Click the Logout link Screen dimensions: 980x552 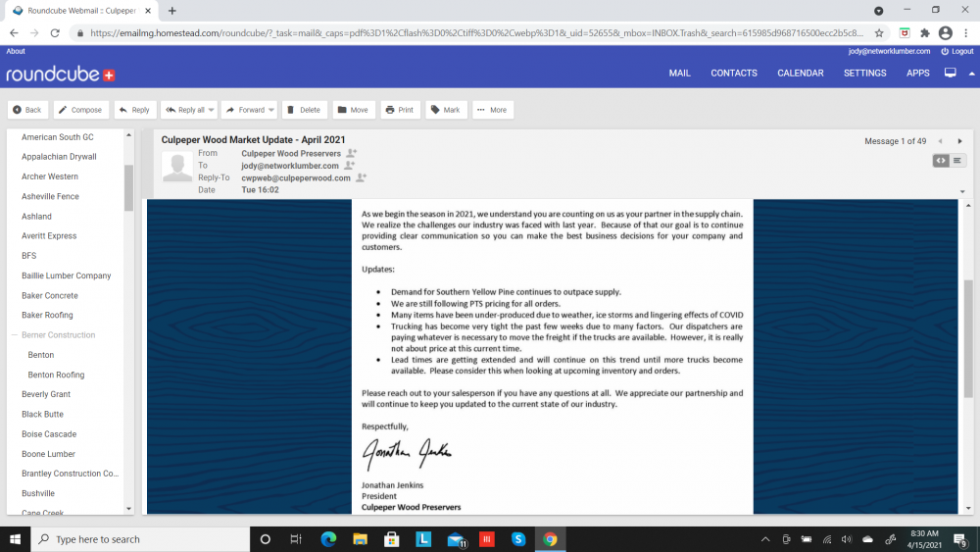[956, 51]
